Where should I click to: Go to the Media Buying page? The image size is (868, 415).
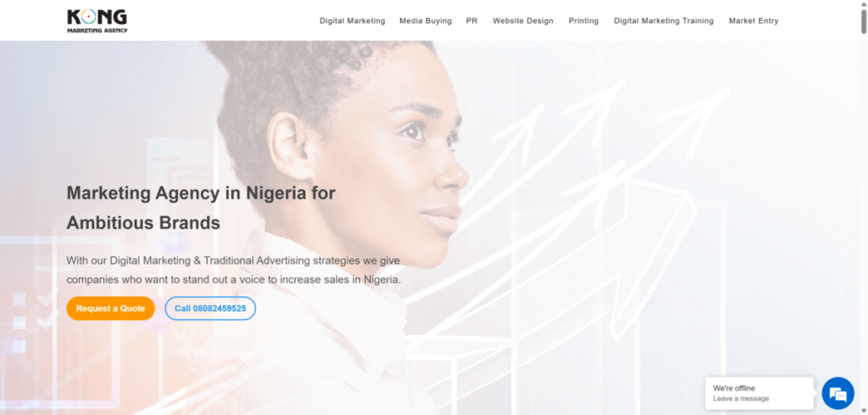pos(426,21)
